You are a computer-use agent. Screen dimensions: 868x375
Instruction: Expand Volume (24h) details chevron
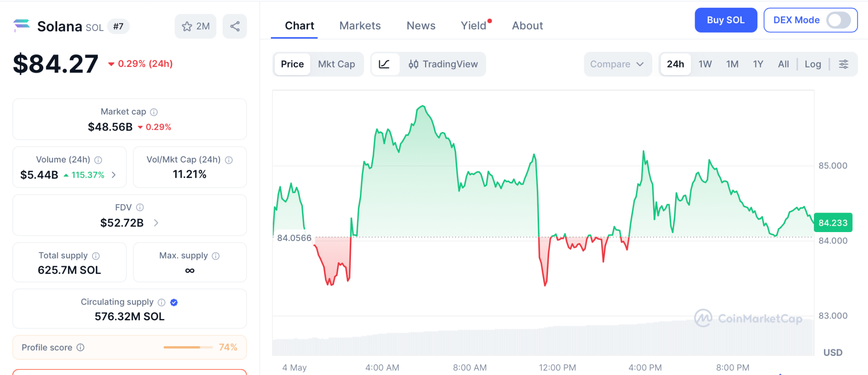(x=114, y=175)
